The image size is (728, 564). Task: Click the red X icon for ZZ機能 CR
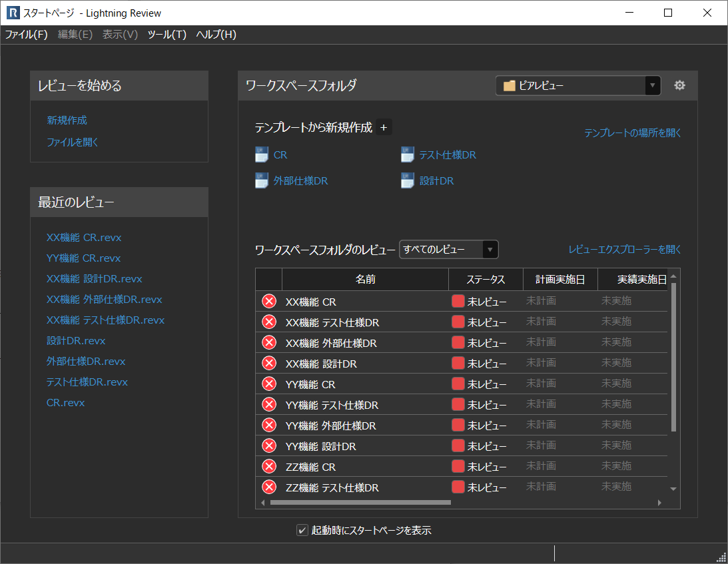(269, 467)
